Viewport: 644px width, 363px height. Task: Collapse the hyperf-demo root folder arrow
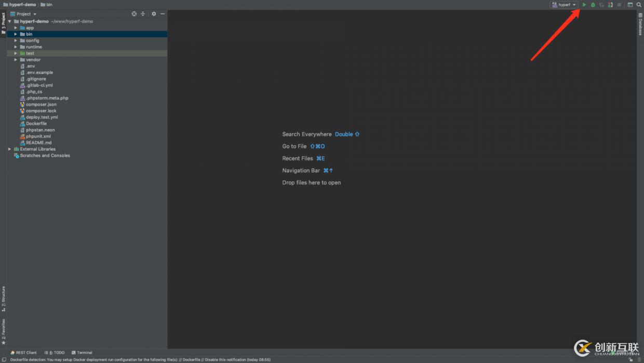click(9, 21)
